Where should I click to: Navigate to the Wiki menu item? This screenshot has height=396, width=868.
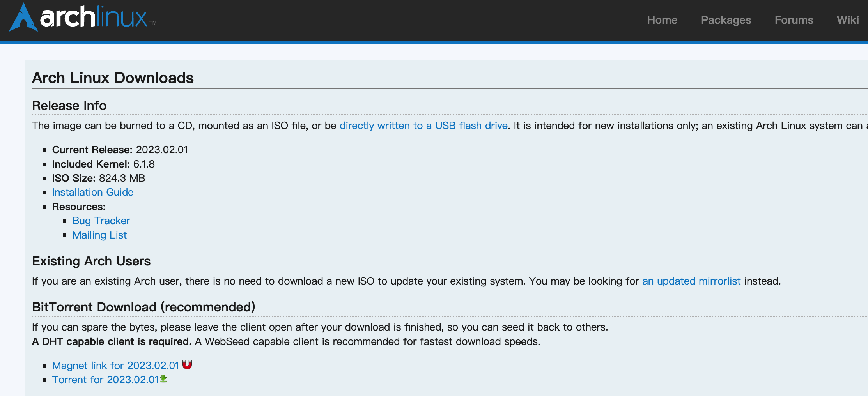coord(847,20)
